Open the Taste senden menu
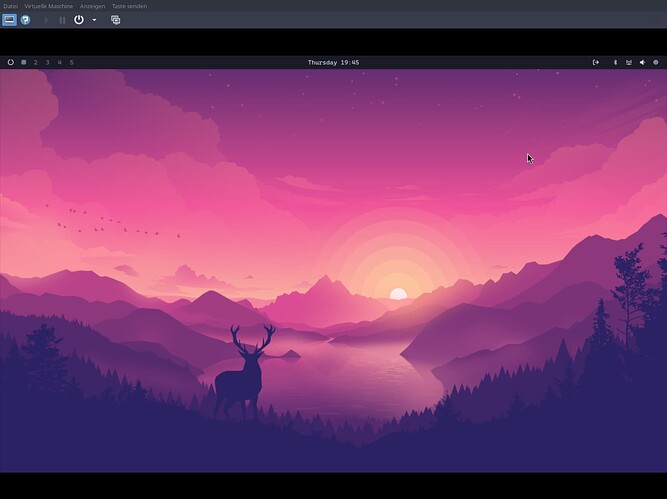The width and height of the screenshot is (667, 499). pos(129,6)
